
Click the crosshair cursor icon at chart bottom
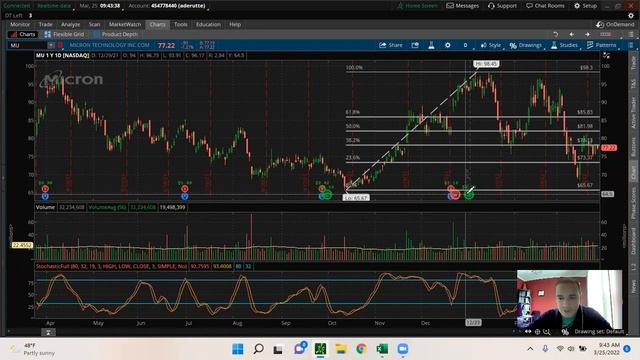click(538, 332)
